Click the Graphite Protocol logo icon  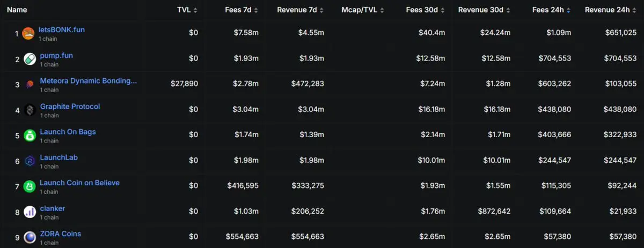30,110
